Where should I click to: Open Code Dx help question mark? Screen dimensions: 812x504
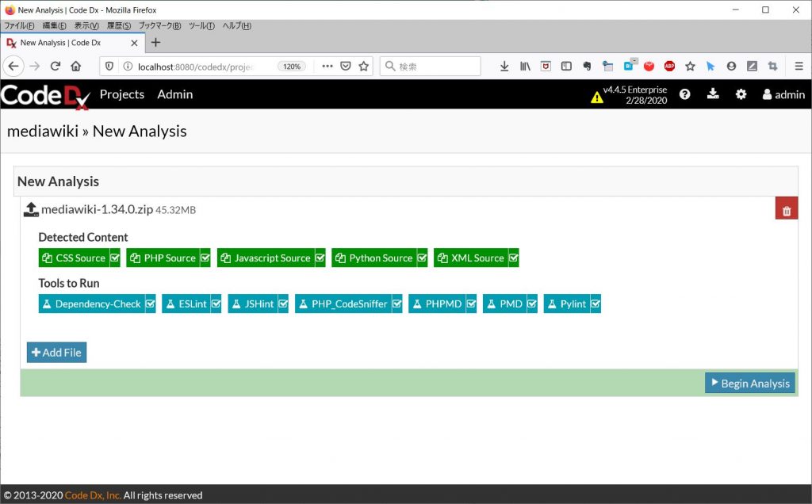coord(684,94)
